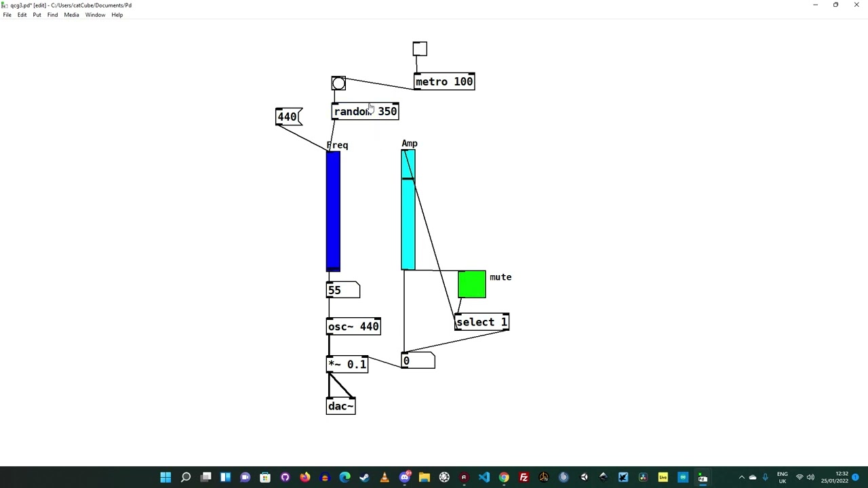Open Visual Studio Code taskbar icon
The image size is (868, 488).
click(484, 478)
